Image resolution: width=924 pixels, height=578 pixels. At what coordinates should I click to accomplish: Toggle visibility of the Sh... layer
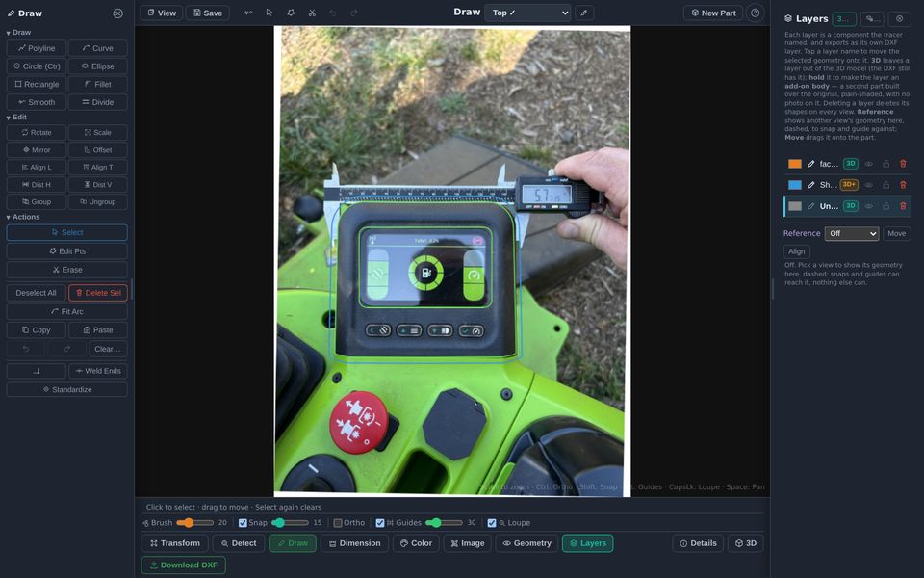pyautogui.click(x=868, y=185)
